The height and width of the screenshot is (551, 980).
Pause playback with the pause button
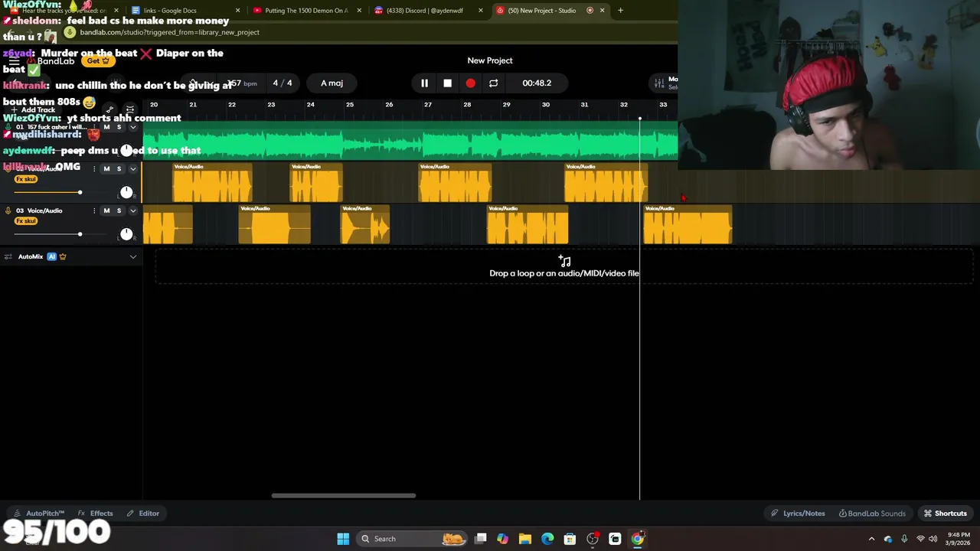pyautogui.click(x=424, y=83)
